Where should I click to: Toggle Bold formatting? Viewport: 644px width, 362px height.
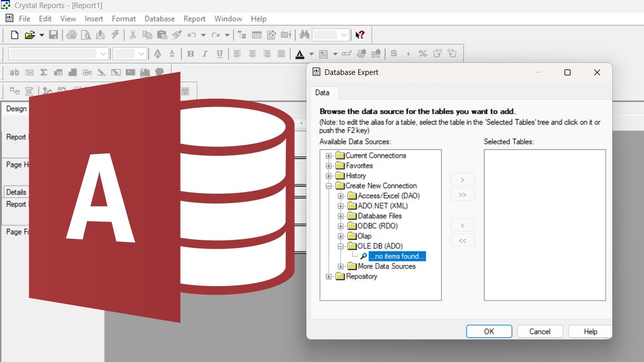pos(191,54)
